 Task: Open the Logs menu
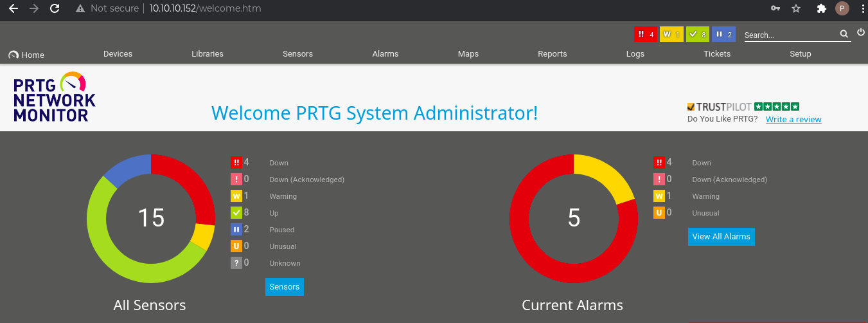[x=635, y=54]
